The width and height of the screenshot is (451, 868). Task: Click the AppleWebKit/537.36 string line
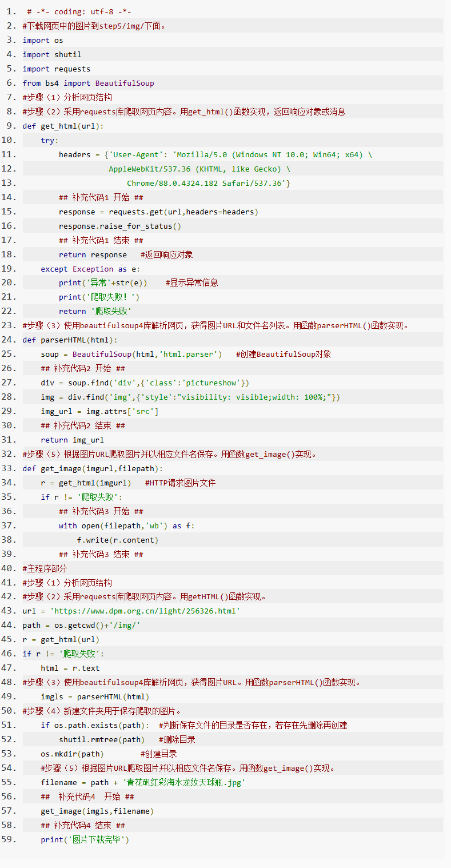tap(199, 169)
